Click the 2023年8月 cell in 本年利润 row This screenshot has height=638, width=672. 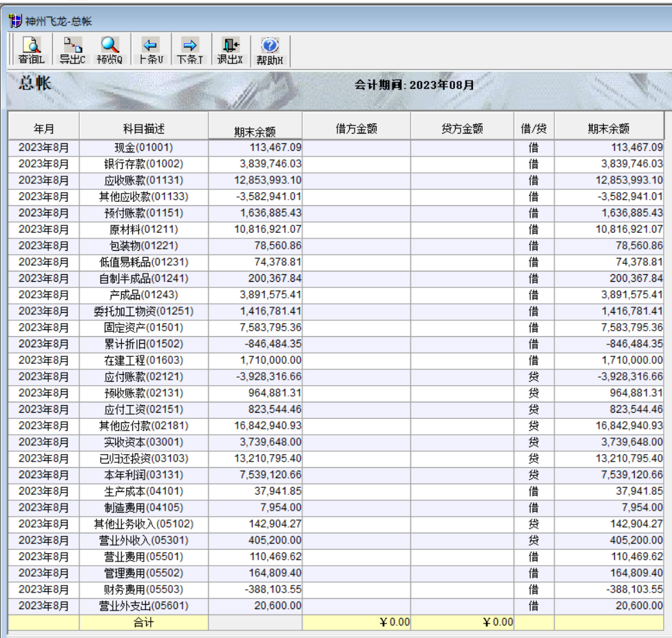[x=43, y=475]
